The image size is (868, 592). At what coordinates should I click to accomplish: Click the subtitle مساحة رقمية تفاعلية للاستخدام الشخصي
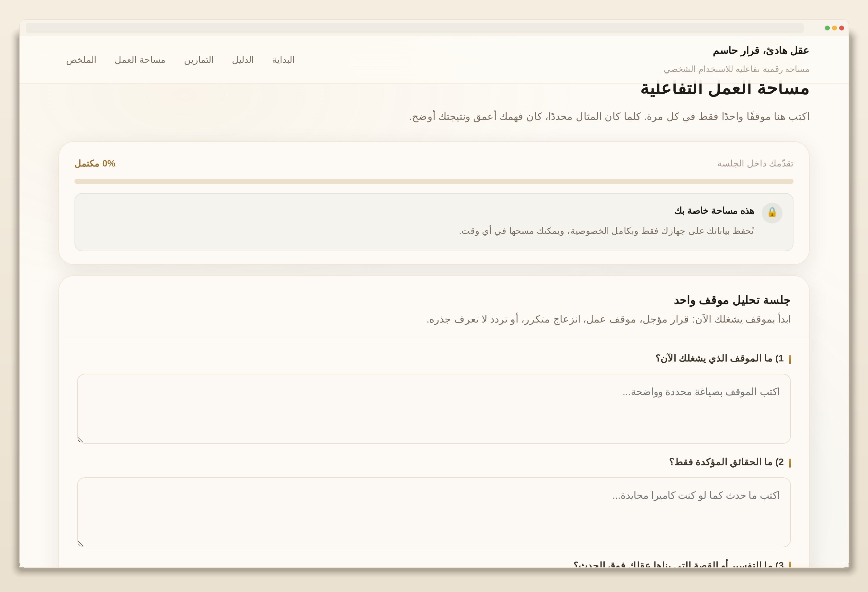click(x=737, y=69)
